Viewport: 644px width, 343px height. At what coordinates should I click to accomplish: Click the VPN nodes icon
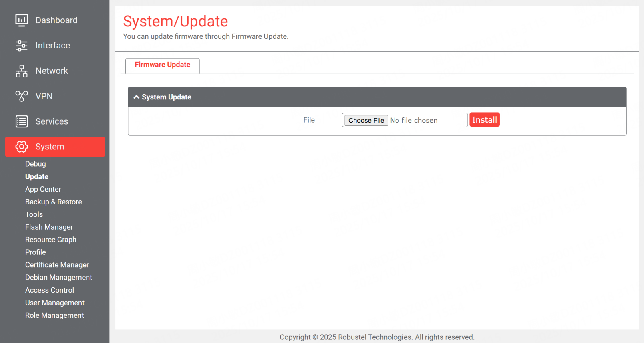tap(22, 96)
